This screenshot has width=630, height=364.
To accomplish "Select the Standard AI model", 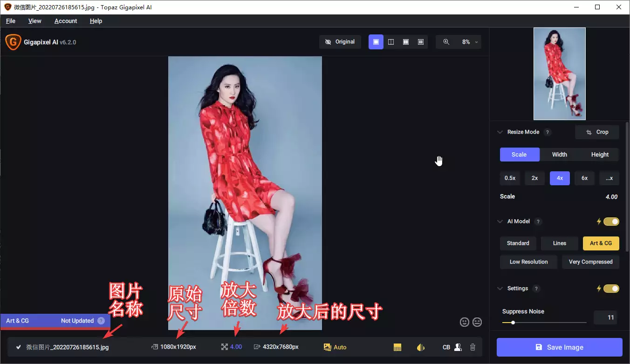I will click(x=518, y=243).
